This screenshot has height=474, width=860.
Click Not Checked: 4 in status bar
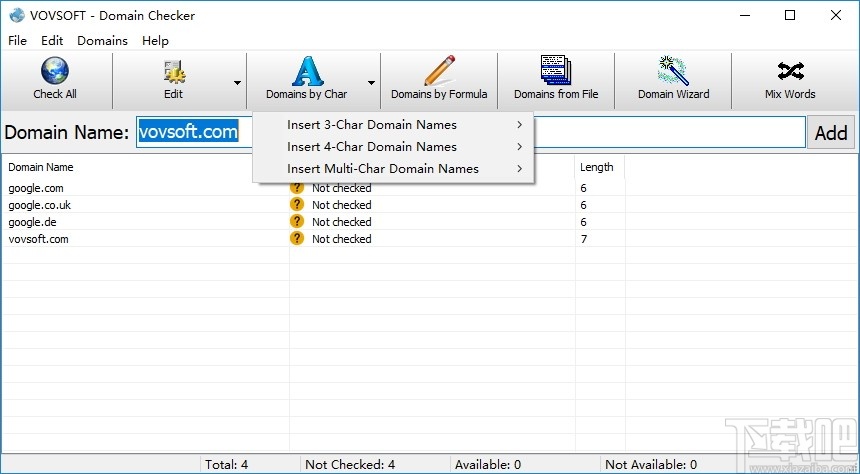tap(350, 465)
